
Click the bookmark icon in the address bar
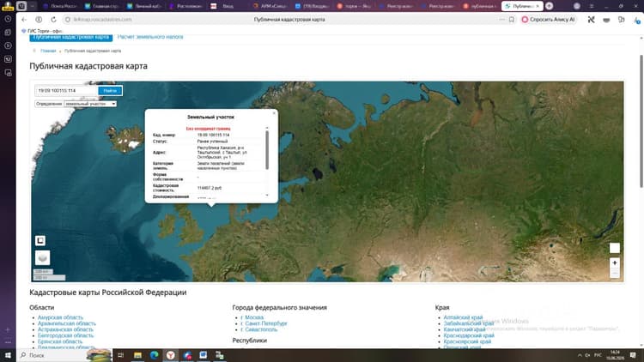point(512,19)
